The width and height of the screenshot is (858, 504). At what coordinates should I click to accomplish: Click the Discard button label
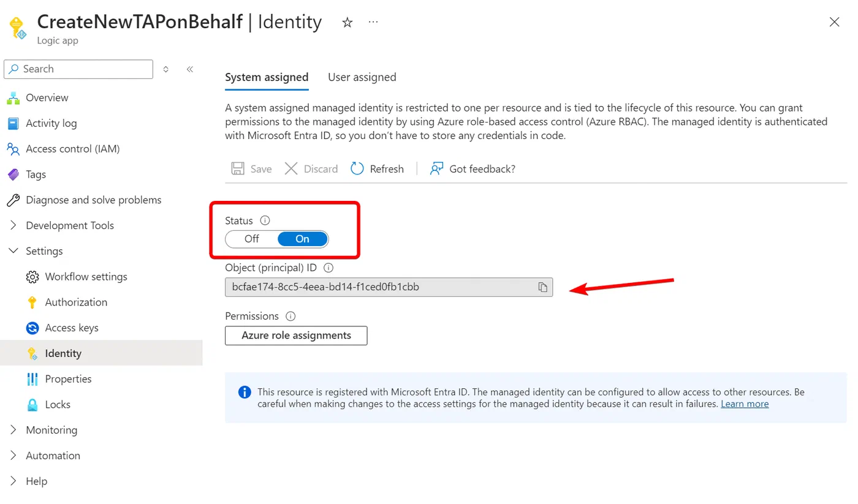[321, 169]
